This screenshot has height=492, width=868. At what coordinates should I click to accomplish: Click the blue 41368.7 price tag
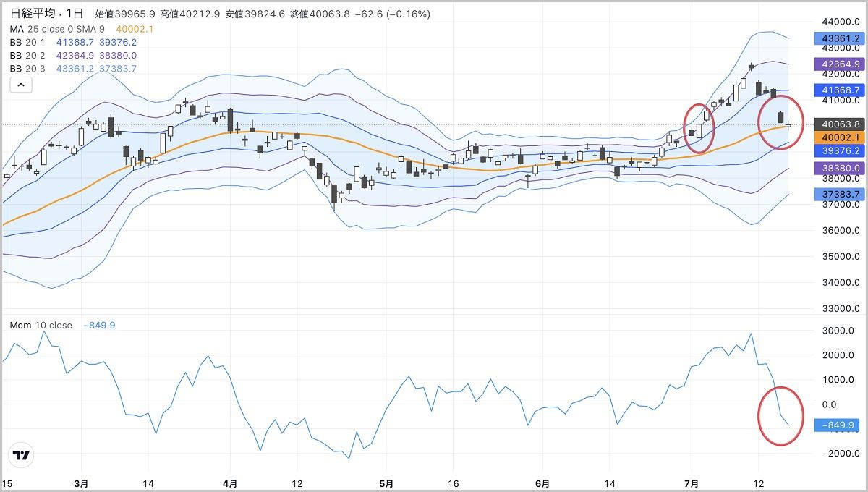(x=841, y=90)
